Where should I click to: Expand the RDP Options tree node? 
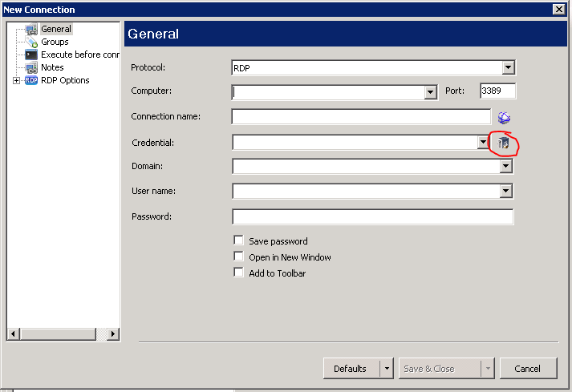tap(16, 81)
